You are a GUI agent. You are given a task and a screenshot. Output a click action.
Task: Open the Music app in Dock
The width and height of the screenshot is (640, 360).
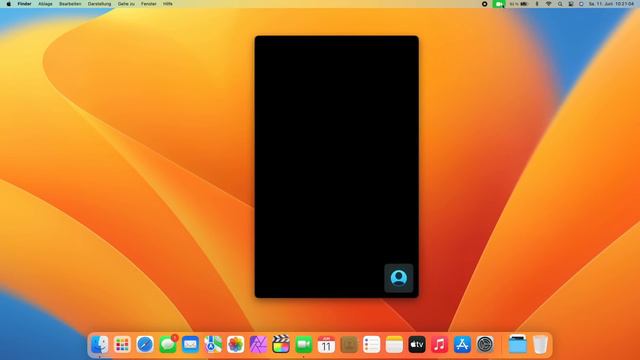tap(440, 345)
